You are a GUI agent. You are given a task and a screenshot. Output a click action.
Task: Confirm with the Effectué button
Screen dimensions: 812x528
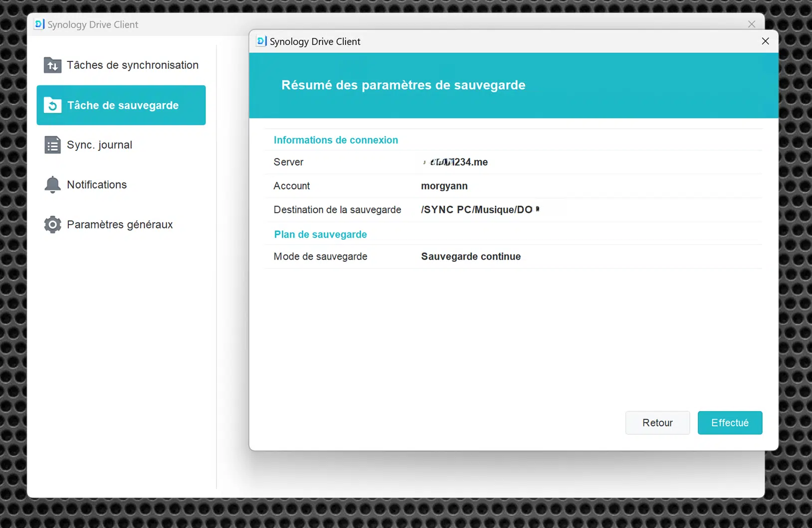click(730, 423)
